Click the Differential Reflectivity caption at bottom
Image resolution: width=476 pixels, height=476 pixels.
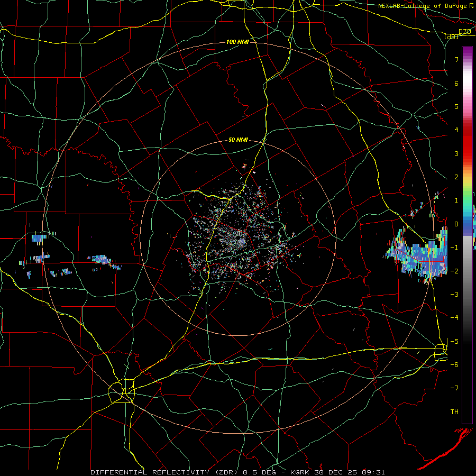point(237,472)
